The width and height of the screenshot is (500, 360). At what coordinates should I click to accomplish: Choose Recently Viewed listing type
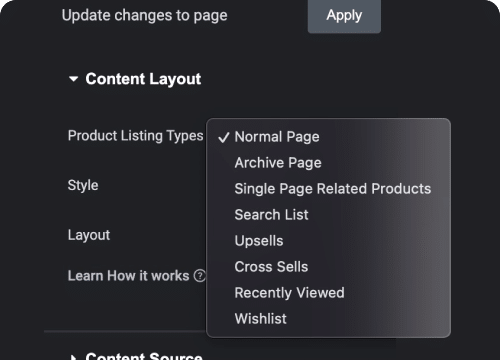(x=328, y=293)
